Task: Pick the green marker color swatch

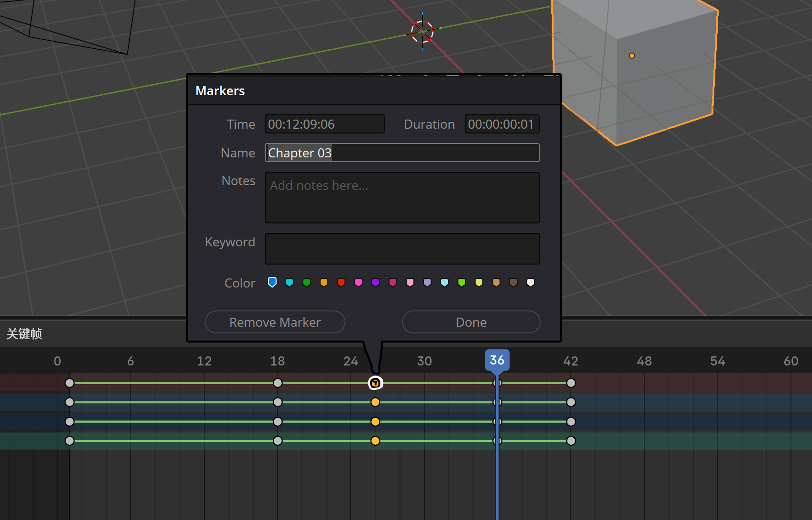Action: [307, 282]
